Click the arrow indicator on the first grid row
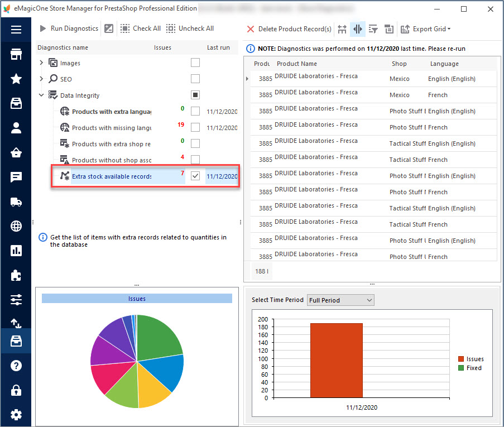Viewport: 504px width, 427px height. pyautogui.click(x=247, y=79)
